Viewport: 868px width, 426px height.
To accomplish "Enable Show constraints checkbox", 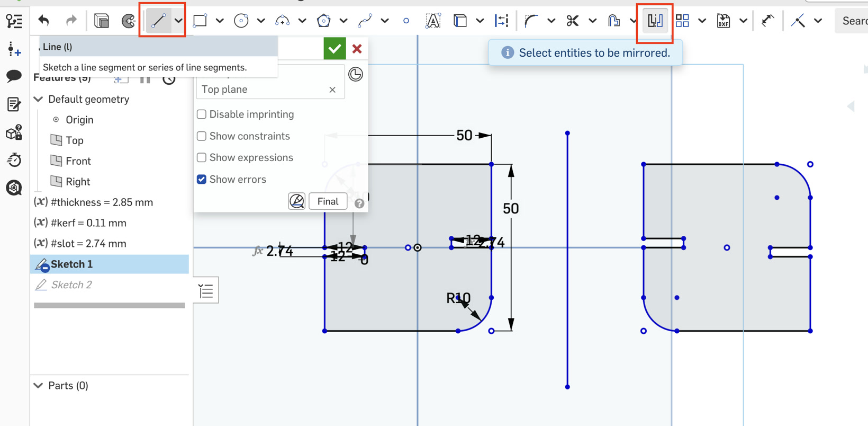I will pos(202,136).
